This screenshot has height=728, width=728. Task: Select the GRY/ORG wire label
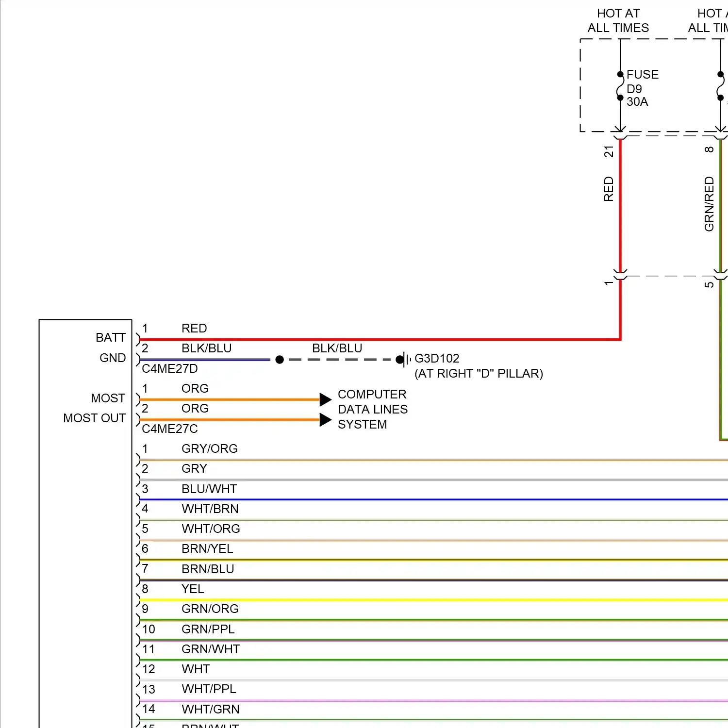tap(210, 449)
